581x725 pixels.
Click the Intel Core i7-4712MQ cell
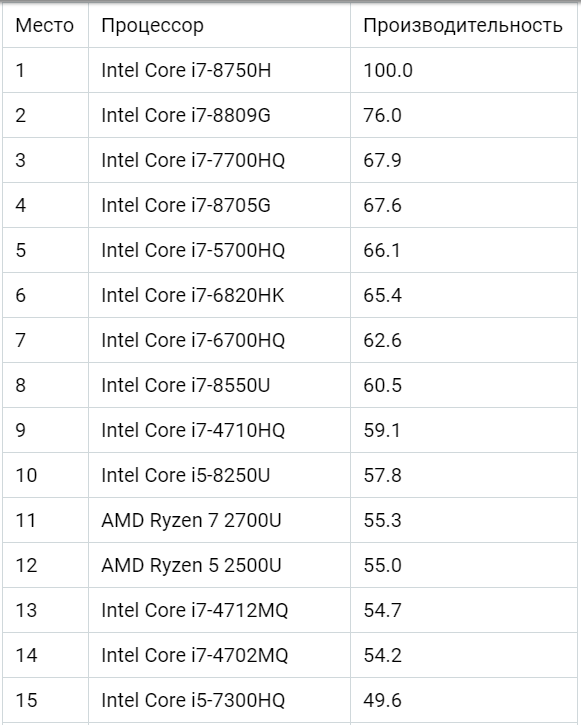point(219,610)
